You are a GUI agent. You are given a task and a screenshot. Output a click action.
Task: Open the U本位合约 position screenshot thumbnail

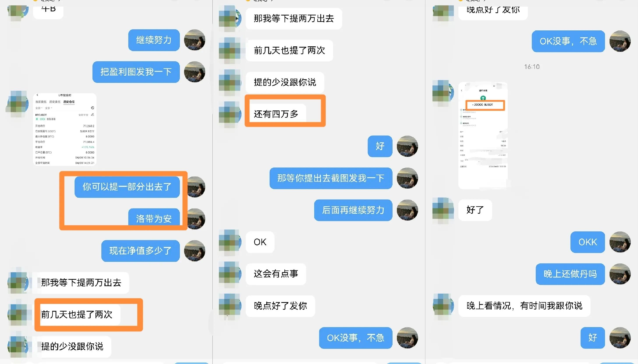(x=65, y=129)
